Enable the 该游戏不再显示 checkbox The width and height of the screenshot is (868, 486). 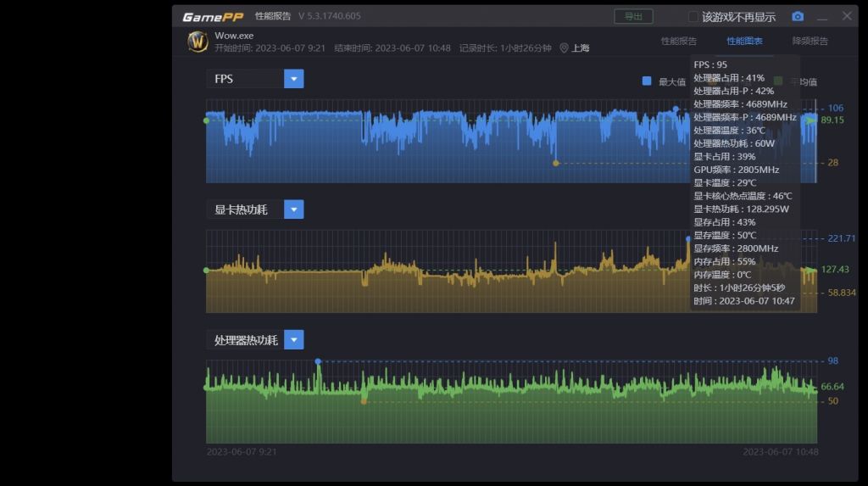click(693, 17)
